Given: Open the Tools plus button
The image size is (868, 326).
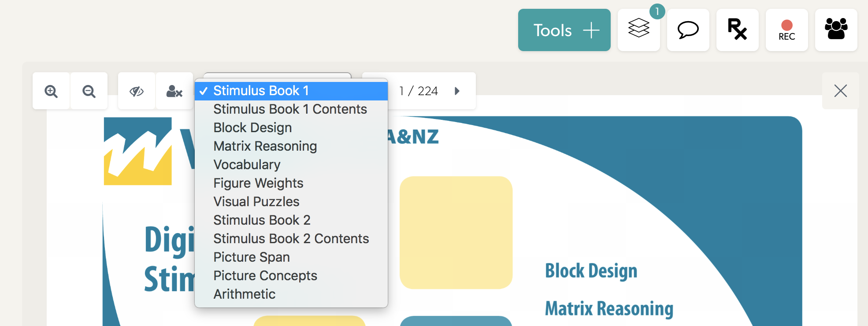Looking at the screenshot, I should coord(564,30).
